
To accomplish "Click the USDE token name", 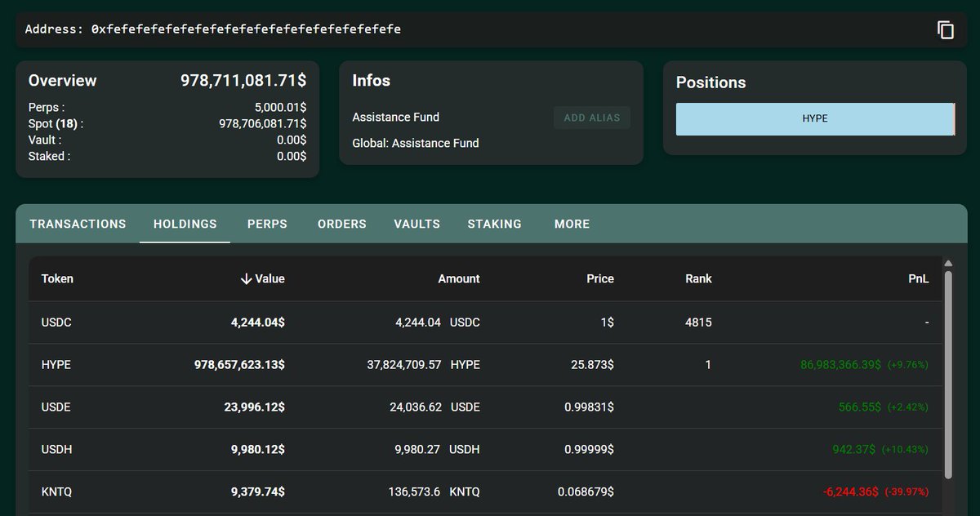I will tap(56, 407).
